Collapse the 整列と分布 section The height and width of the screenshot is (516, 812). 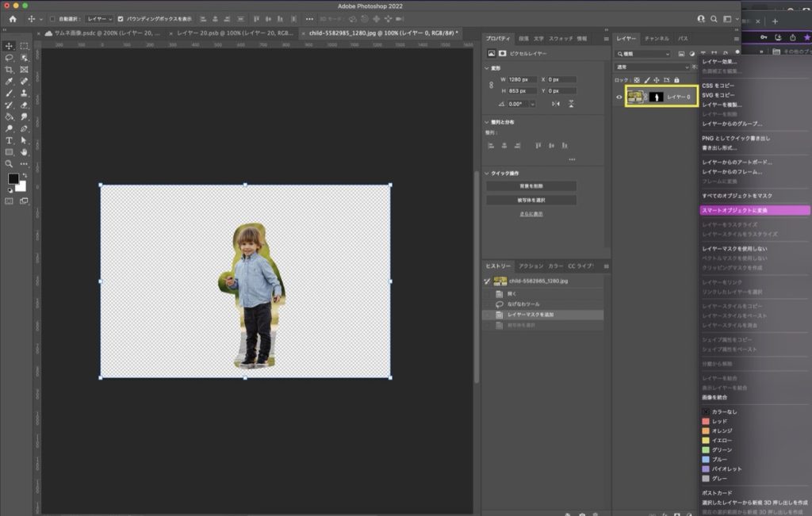tap(487, 122)
